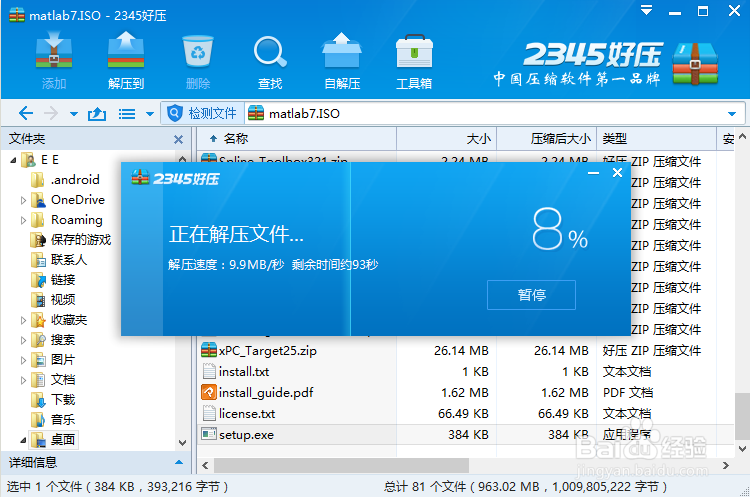
Task: Expand the 搜索 tree node
Action: [x=23, y=340]
